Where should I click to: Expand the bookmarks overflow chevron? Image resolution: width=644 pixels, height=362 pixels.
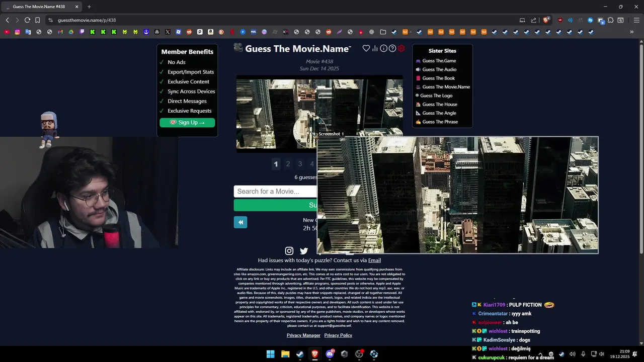tap(631, 32)
